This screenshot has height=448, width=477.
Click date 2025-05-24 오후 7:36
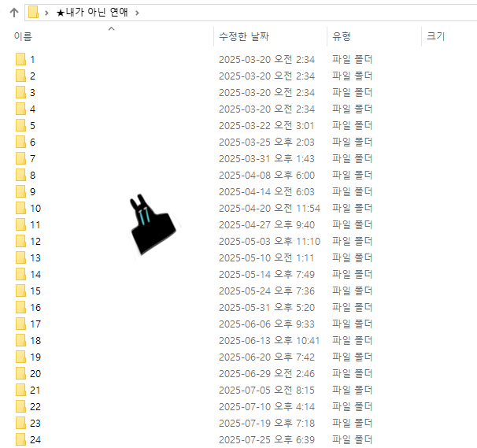pos(267,291)
